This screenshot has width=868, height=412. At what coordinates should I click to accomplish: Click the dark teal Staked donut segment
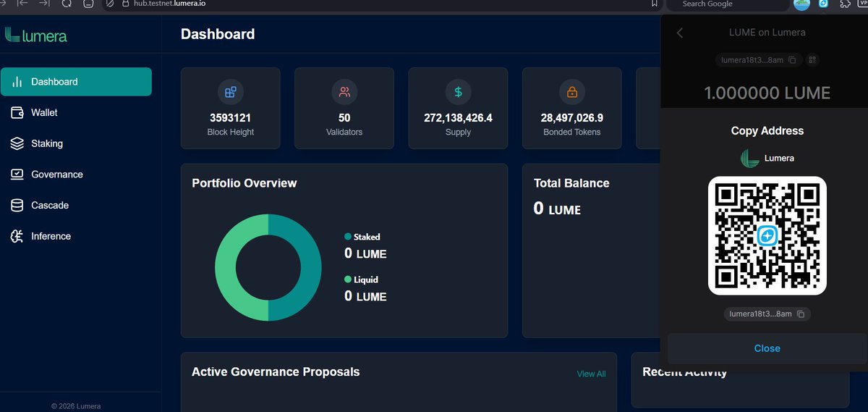pos(311,268)
